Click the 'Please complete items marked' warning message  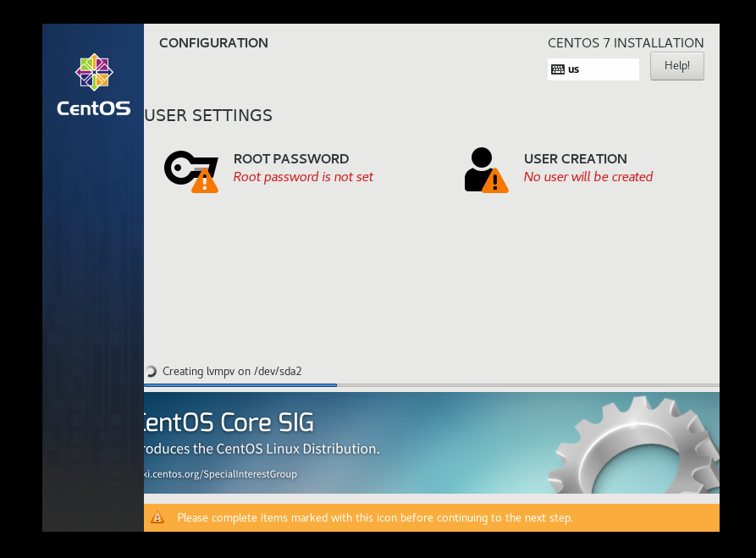pos(375,518)
